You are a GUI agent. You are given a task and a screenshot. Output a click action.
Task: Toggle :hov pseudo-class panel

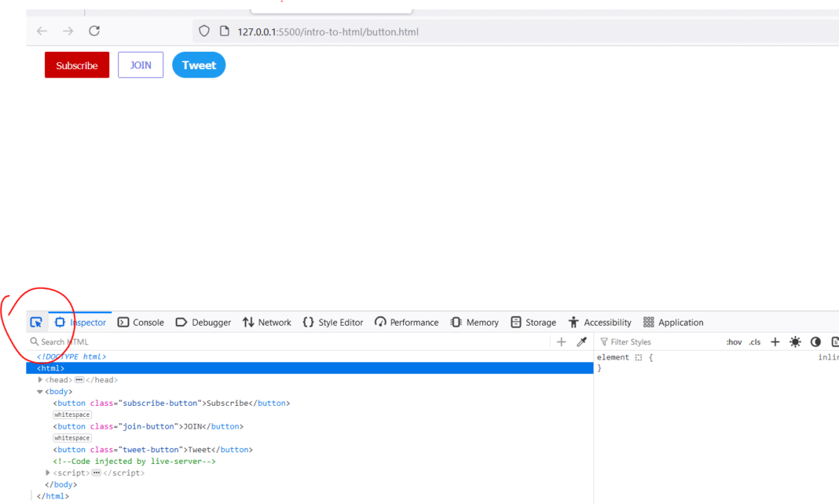pos(734,342)
